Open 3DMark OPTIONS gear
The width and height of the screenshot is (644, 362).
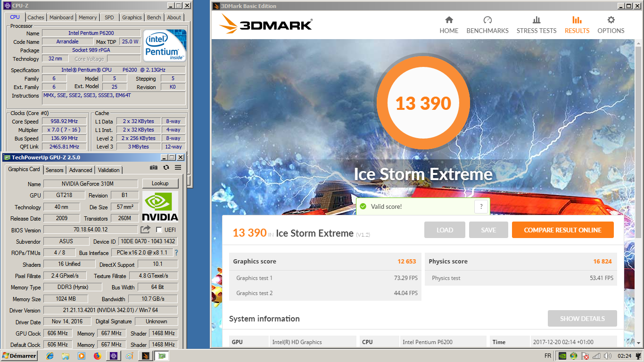(x=611, y=25)
